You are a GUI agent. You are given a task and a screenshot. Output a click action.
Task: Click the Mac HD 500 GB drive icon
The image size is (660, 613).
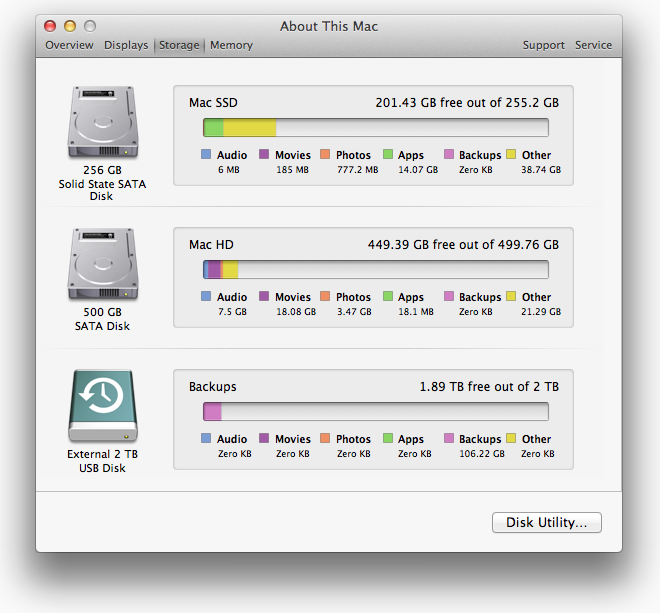tap(103, 264)
